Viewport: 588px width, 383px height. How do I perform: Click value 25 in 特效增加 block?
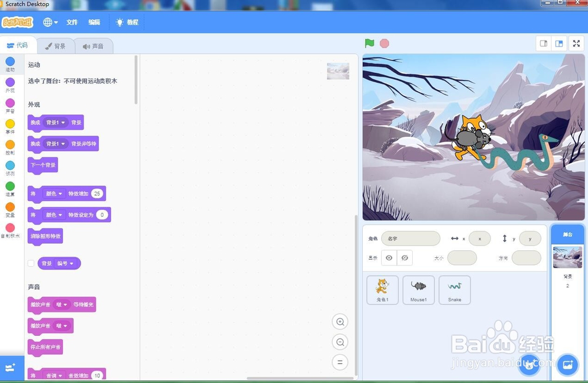pos(97,194)
